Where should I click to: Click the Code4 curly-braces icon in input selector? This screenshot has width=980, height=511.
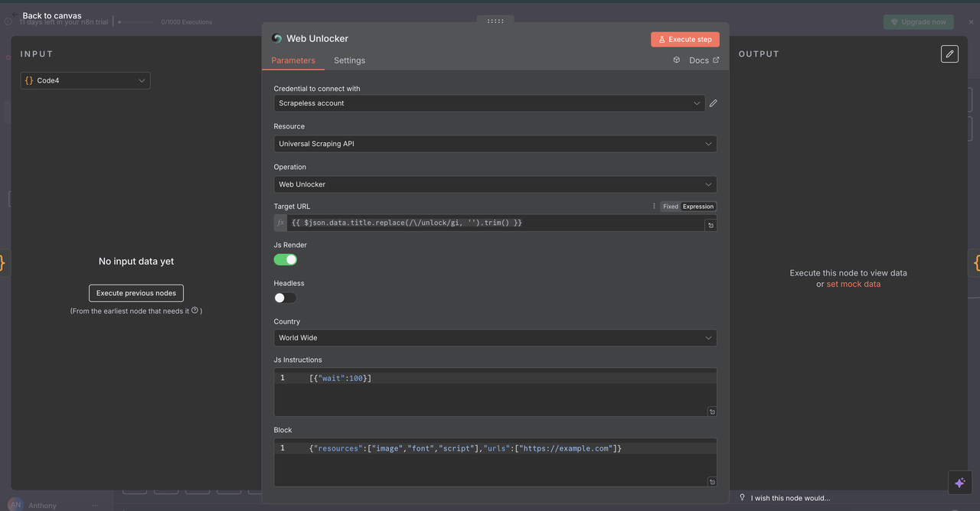click(x=29, y=80)
